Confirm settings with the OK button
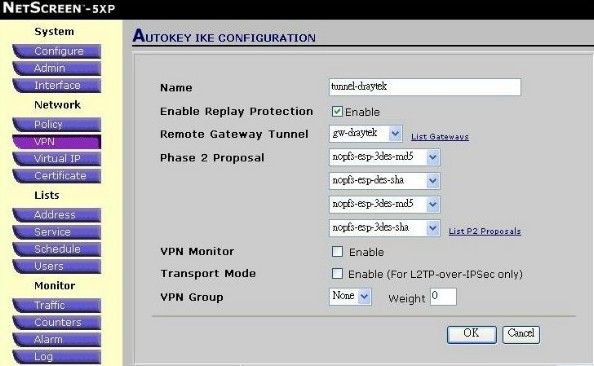 472,335
